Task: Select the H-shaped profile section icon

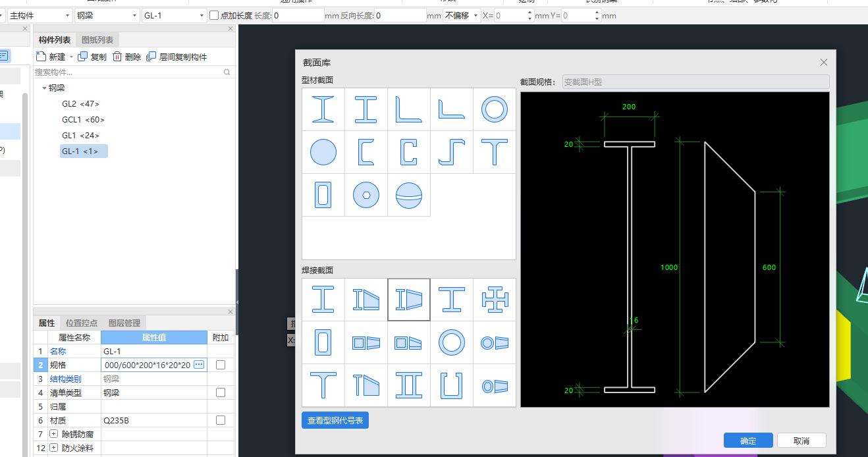Action: (366, 109)
